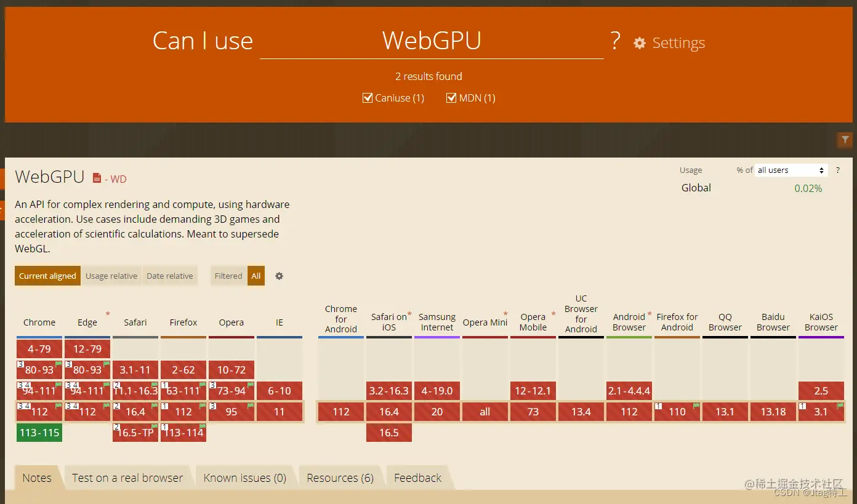Toggle the Date relative view
The image size is (857, 504).
pyautogui.click(x=169, y=276)
